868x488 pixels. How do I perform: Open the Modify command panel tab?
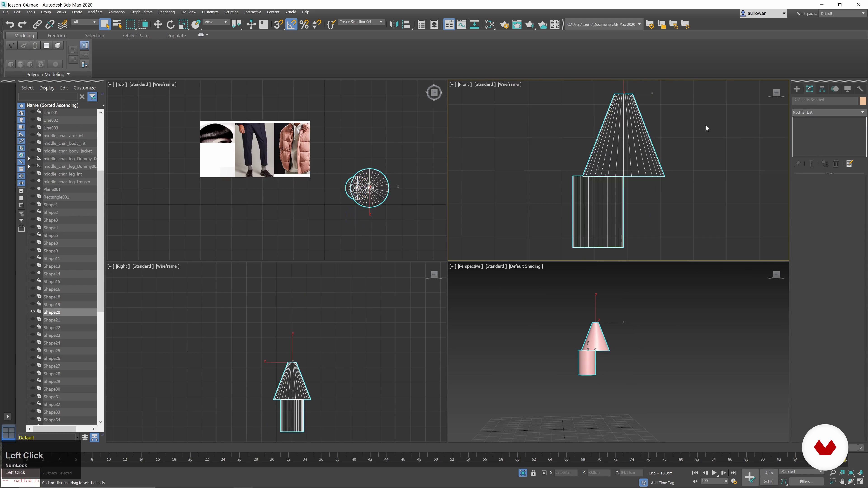click(x=809, y=89)
